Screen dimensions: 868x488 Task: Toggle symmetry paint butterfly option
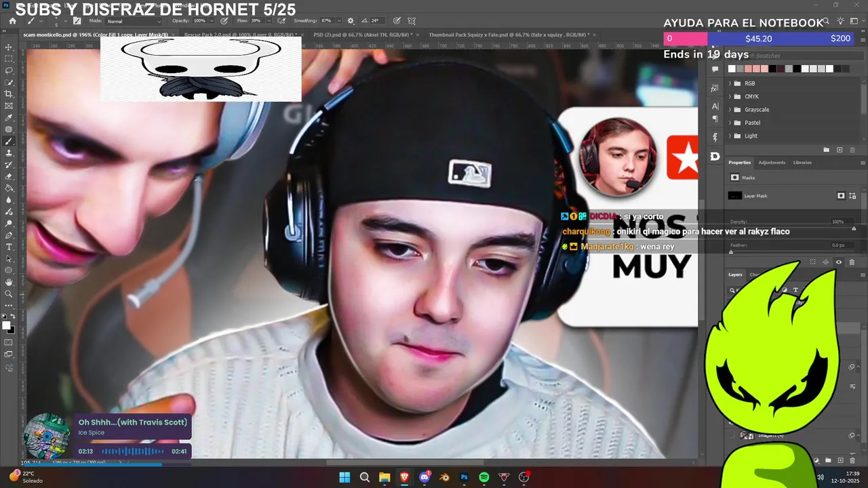[x=412, y=21]
